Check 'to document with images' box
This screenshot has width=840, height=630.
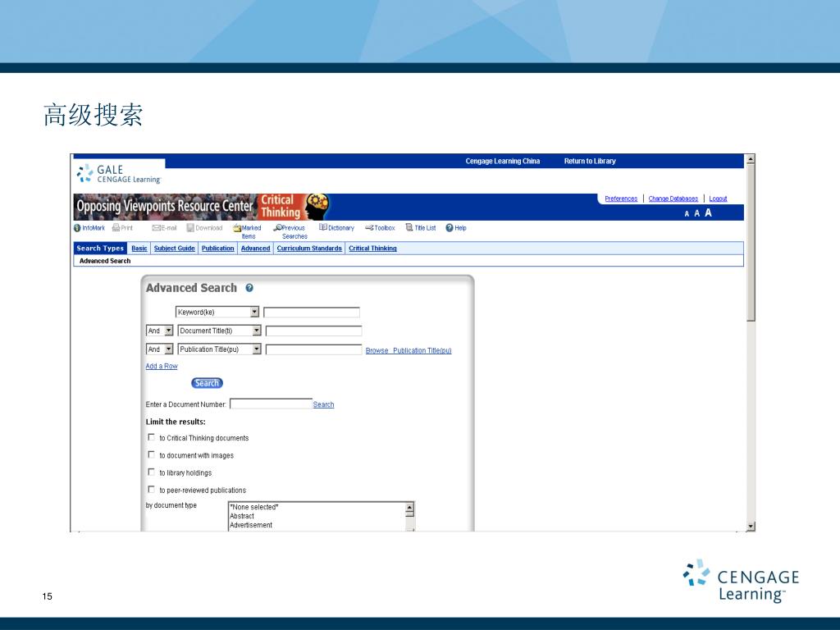(151, 454)
